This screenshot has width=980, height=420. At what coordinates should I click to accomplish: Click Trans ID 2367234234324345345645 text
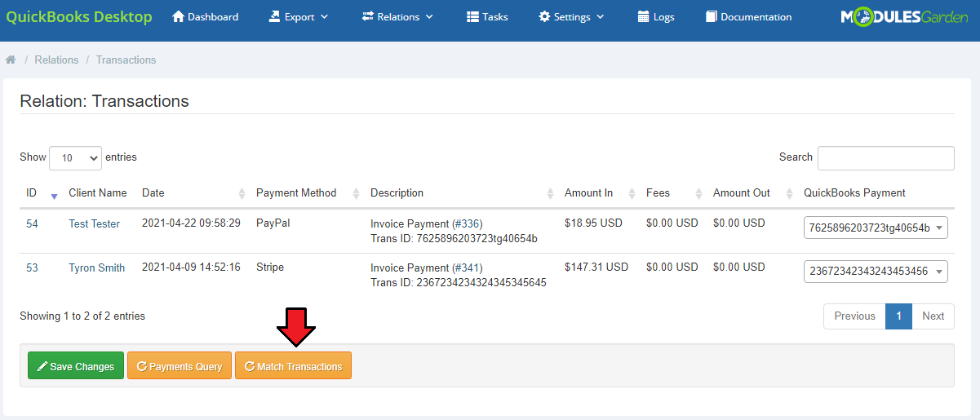tap(459, 283)
